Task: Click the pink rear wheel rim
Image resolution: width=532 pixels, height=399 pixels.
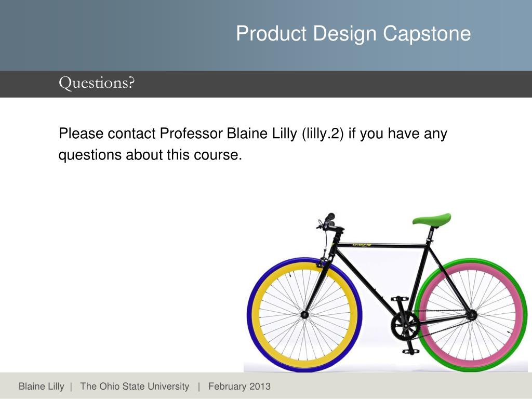Action: point(517,315)
